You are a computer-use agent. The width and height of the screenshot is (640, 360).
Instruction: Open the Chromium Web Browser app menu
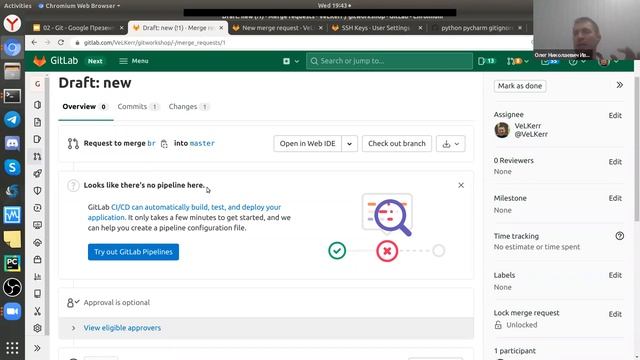pyautogui.click(x=79, y=6)
